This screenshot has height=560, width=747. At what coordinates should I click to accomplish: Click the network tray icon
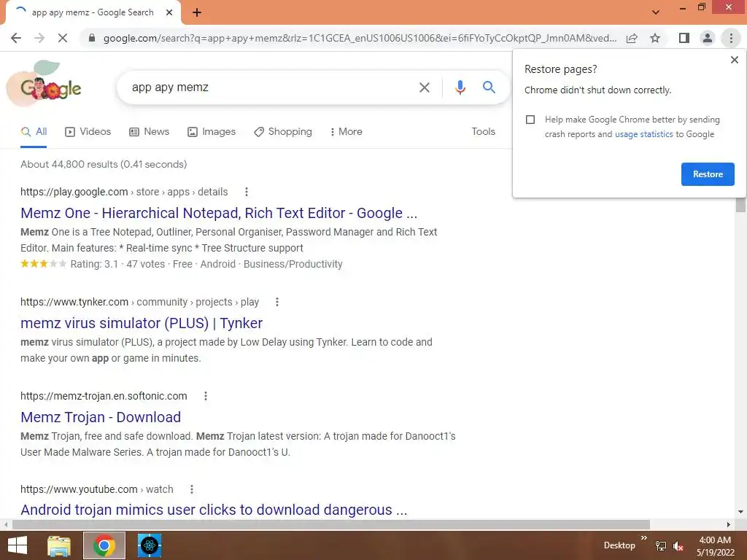(661, 546)
